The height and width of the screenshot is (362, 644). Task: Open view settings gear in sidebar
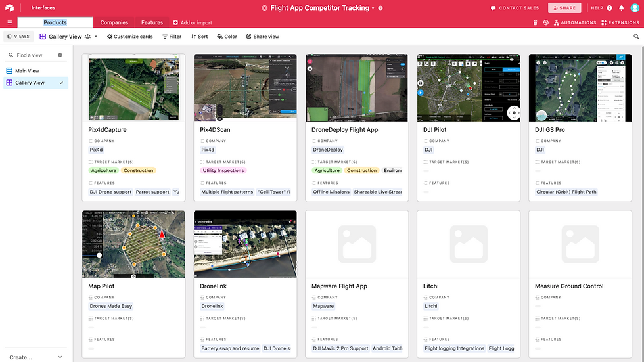60,55
